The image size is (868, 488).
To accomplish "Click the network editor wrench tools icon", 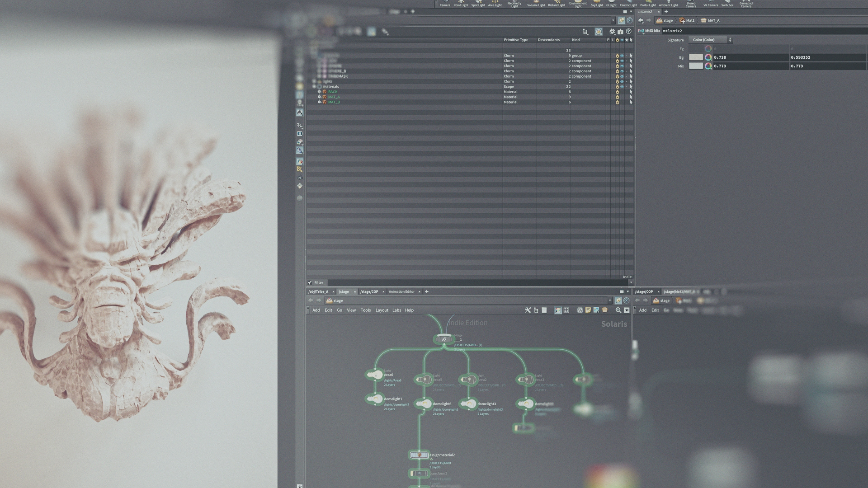I will point(528,310).
